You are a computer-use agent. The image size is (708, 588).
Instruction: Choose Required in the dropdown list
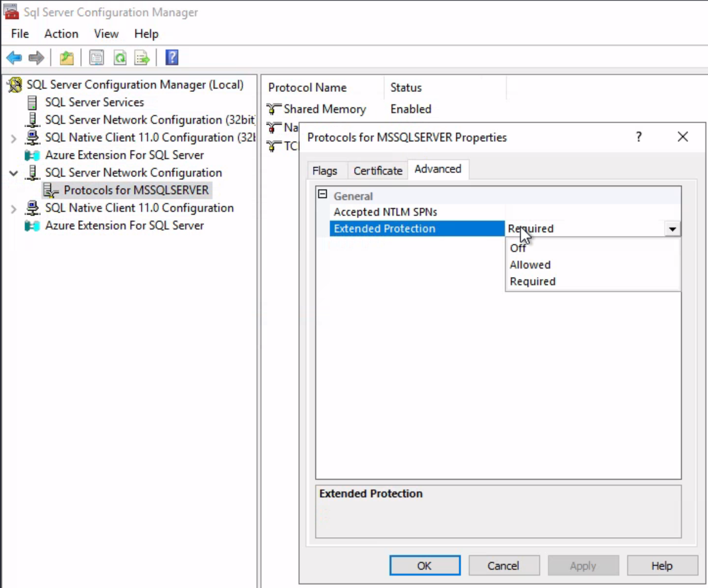(592, 282)
